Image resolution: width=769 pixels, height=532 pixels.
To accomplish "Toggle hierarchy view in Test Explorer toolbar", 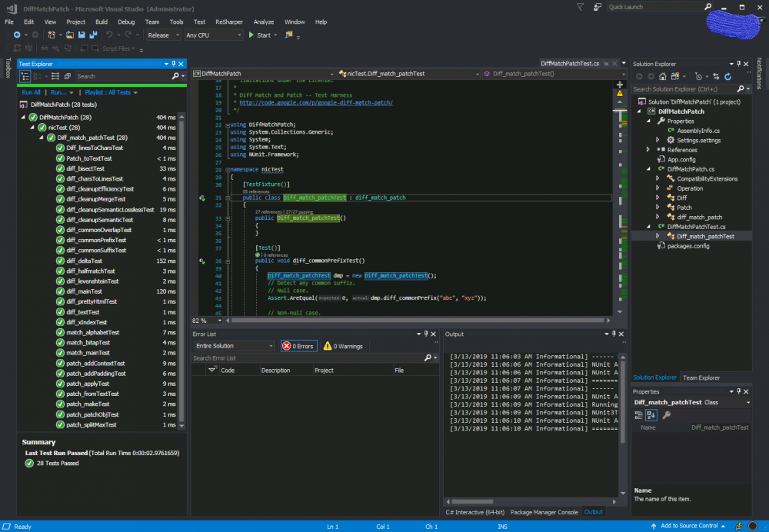I will (x=25, y=76).
